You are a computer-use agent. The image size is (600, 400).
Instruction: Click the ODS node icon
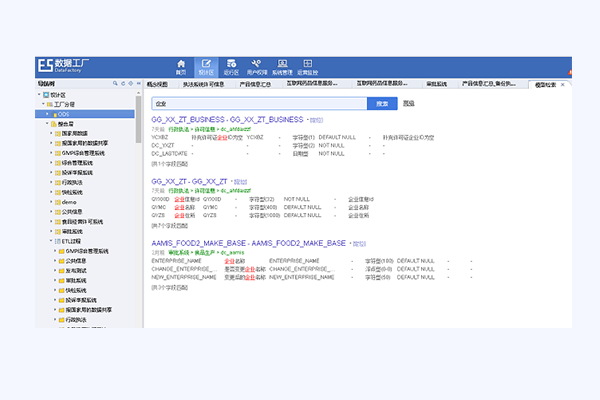[55, 114]
